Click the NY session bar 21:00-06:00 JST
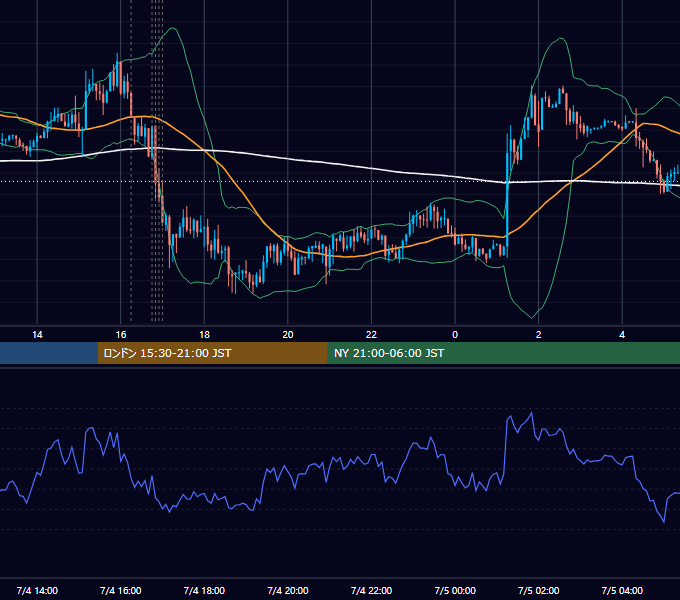This screenshot has width=680, height=600. (503, 353)
